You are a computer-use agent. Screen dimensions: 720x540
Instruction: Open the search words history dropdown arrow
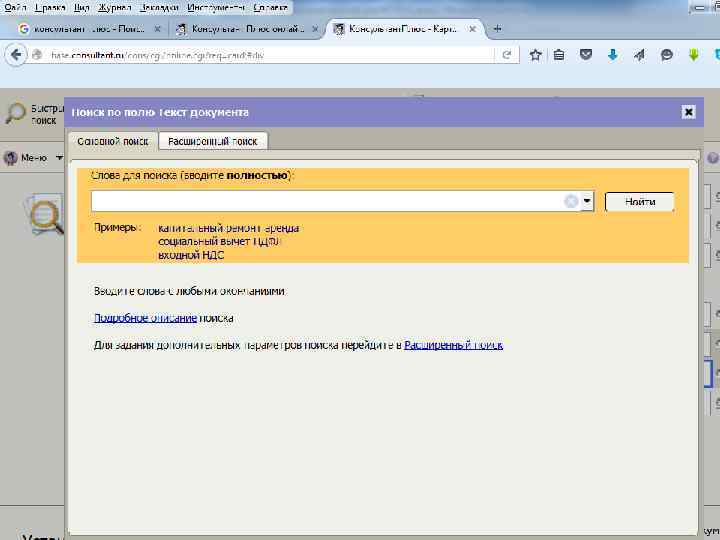587,201
